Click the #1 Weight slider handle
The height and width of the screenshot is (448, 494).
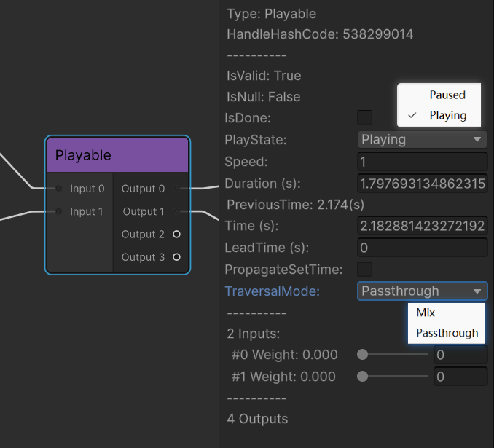point(362,377)
